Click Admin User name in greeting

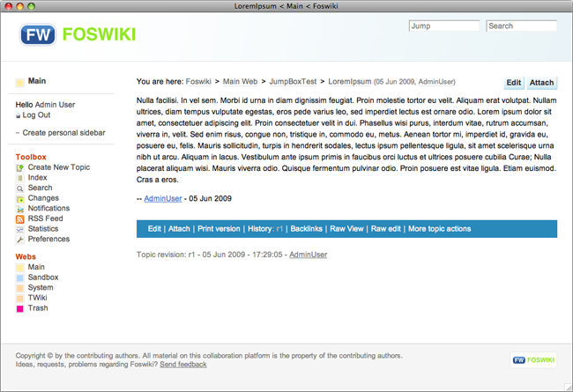pos(55,105)
